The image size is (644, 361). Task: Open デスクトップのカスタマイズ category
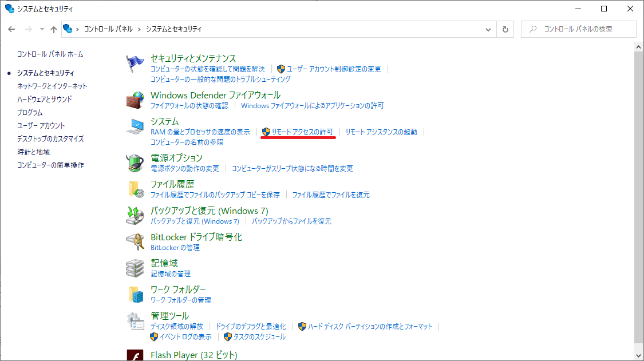coord(50,139)
